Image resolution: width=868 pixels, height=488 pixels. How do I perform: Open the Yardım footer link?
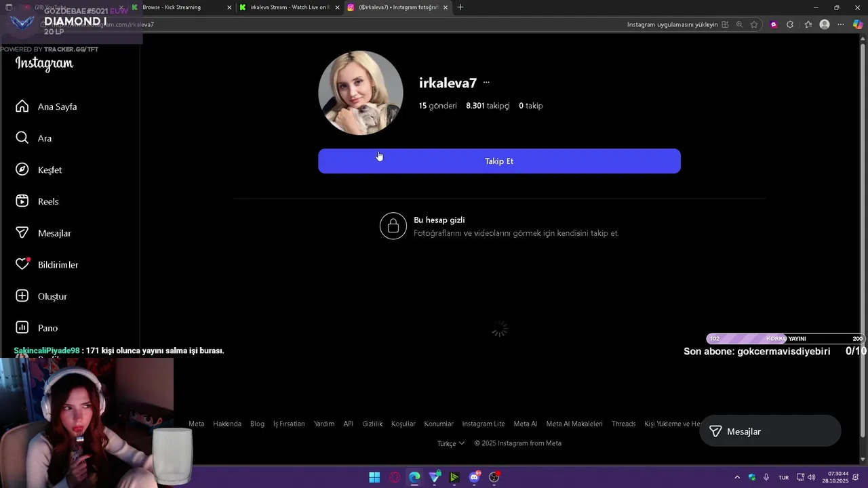pyautogui.click(x=324, y=424)
